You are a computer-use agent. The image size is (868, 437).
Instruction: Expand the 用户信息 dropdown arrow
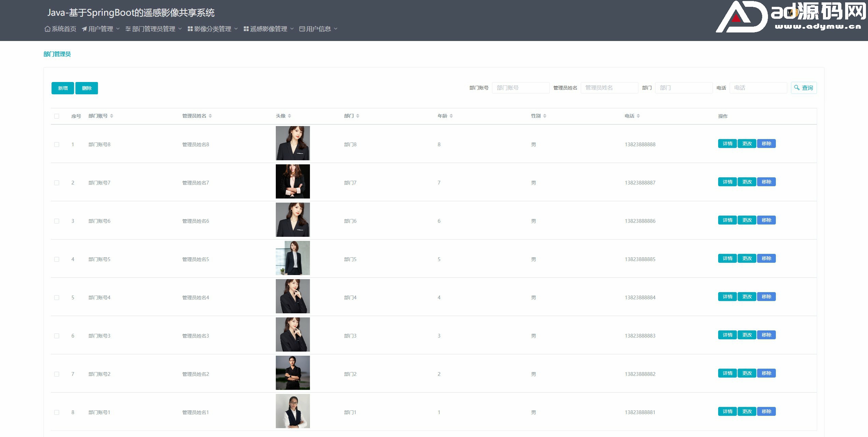[x=336, y=29]
